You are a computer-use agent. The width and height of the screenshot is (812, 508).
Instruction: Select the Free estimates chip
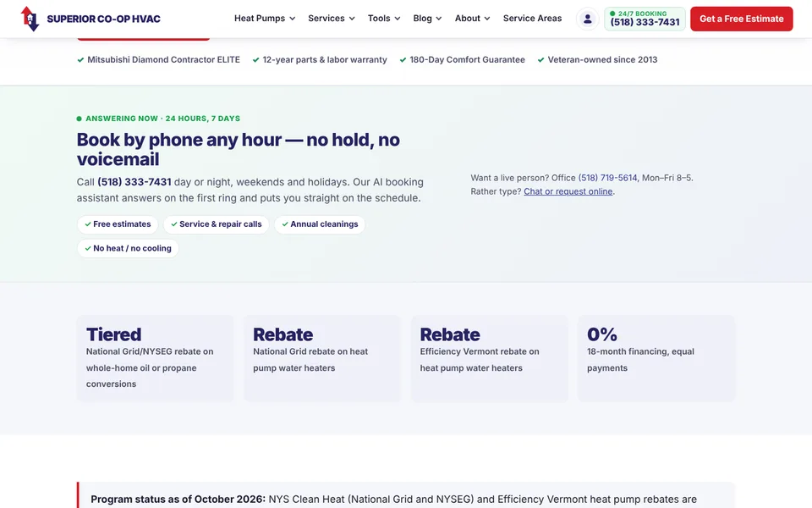[x=118, y=224]
